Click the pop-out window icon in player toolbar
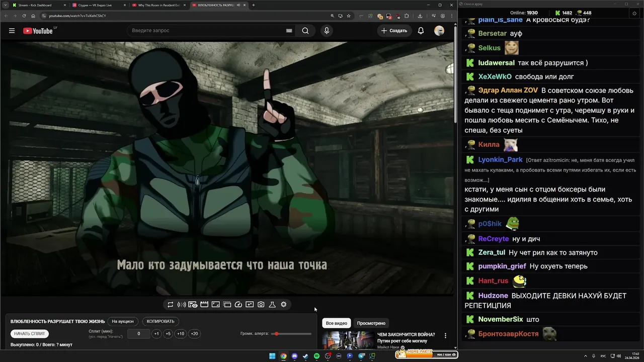The height and width of the screenshot is (362, 644). pyautogui.click(x=227, y=305)
